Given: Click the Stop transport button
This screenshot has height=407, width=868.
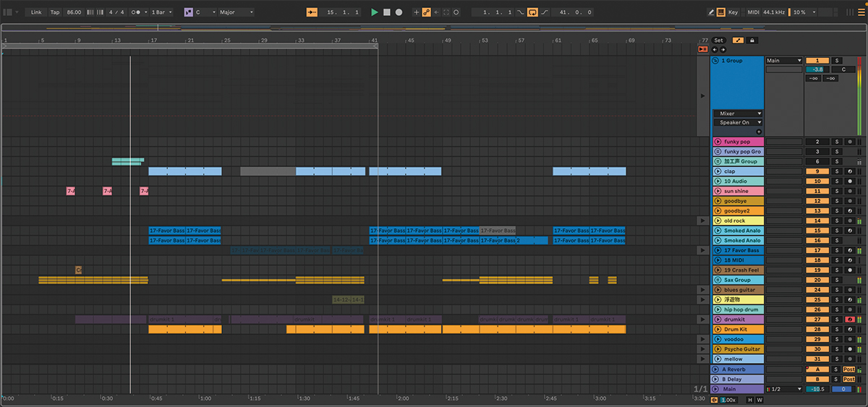Looking at the screenshot, I should click(x=386, y=12).
